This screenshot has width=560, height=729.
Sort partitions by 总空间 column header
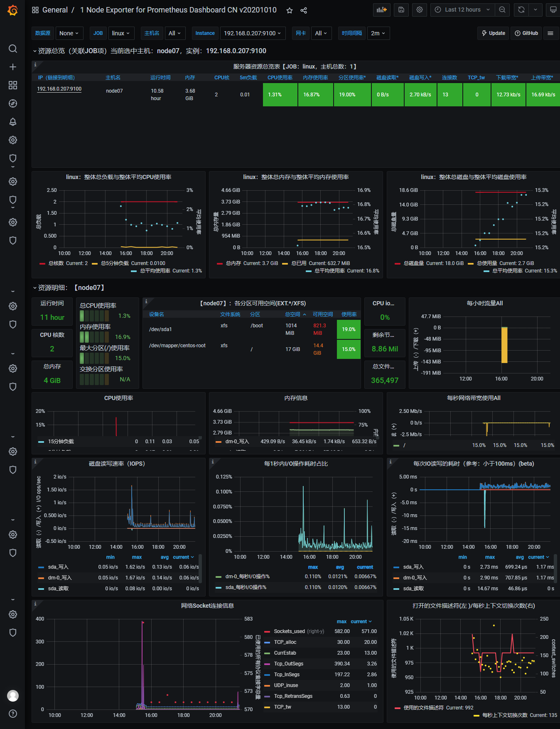click(x=295, y=314)
